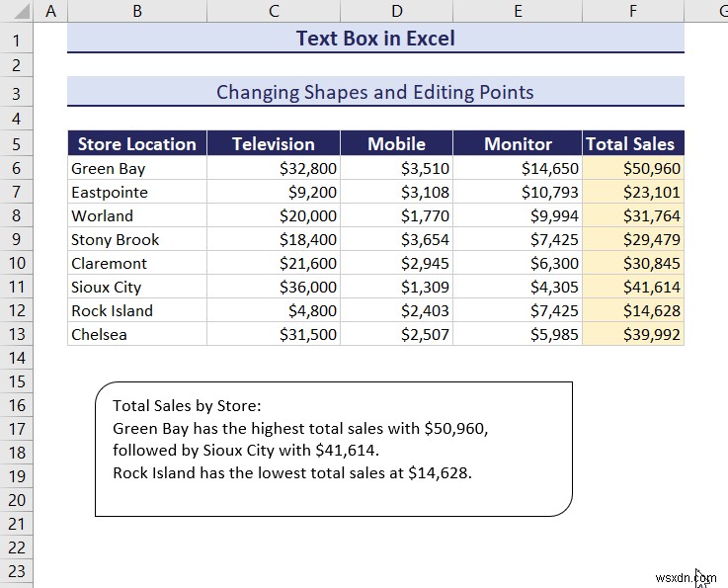This screenshot has height=588, width=728.
Task: Select row 5 header
Action: click(x=17, y=143)
